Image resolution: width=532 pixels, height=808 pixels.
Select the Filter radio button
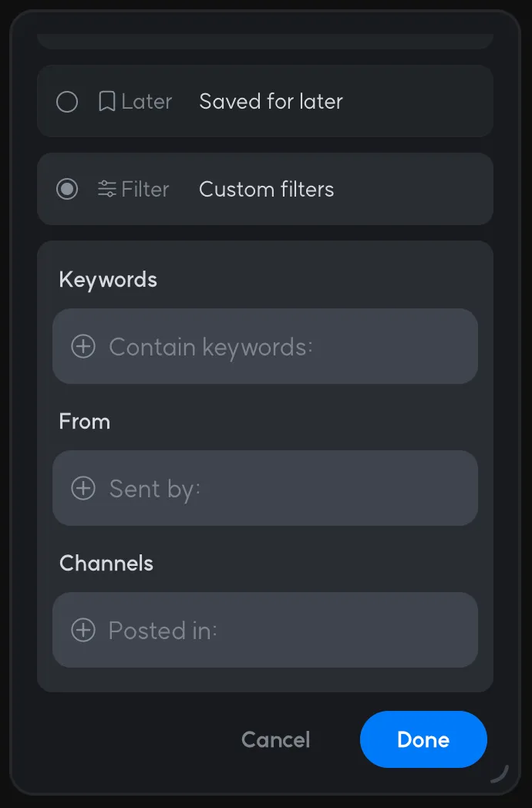[x=67, y=189]
